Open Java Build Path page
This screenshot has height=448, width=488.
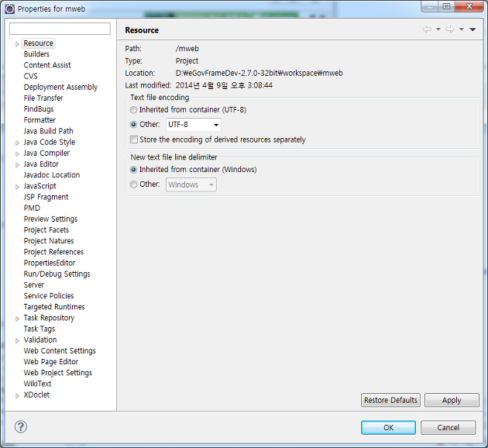[x=48, y=131]
